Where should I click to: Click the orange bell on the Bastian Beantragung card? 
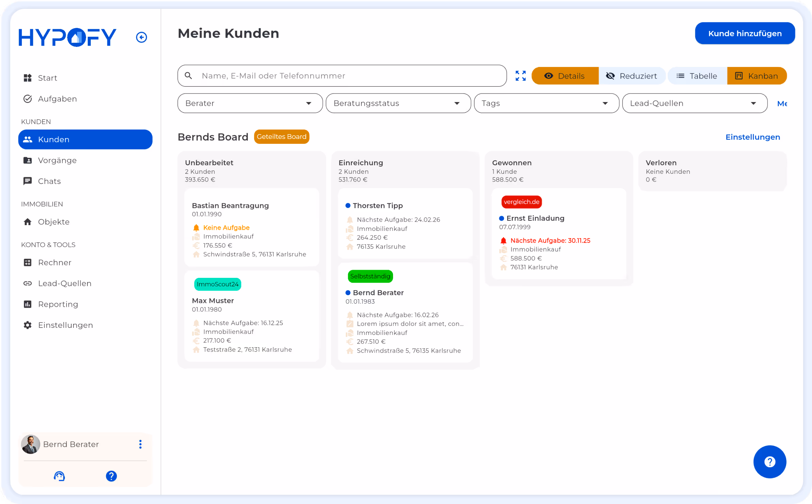point(196,228)
